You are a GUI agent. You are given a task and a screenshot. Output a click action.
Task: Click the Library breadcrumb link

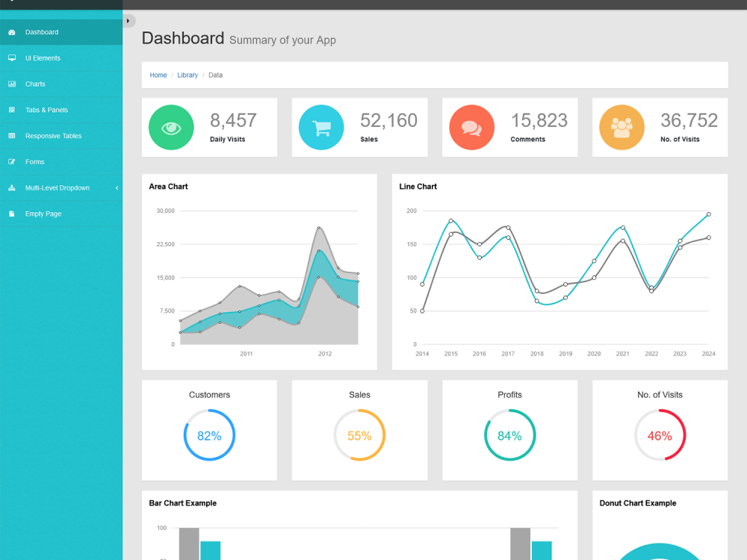(x=187, y=75)
